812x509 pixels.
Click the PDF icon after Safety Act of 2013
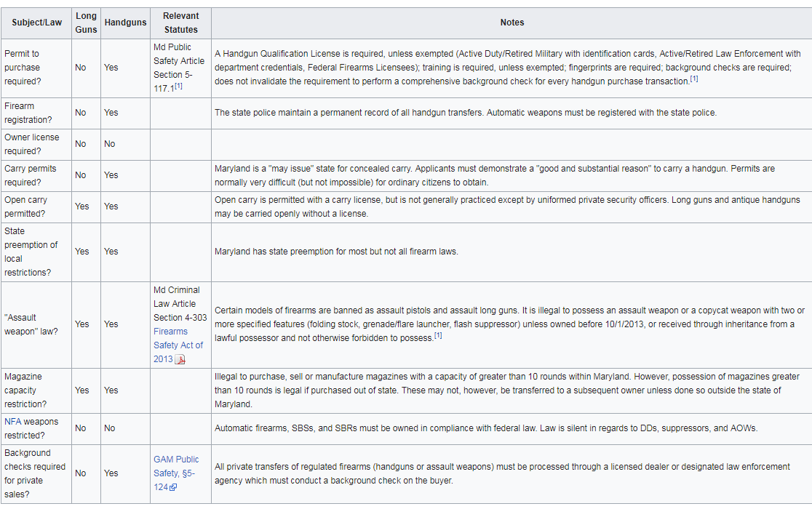click(x=180, y=359)
